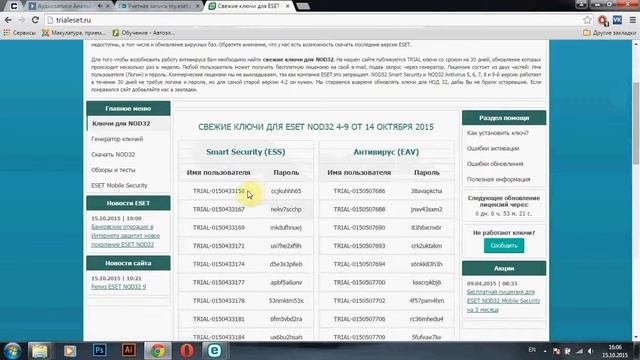Click username TRIAL-0150433174
This screenshot has width=640, height=360.
click(x=219, y=264)
